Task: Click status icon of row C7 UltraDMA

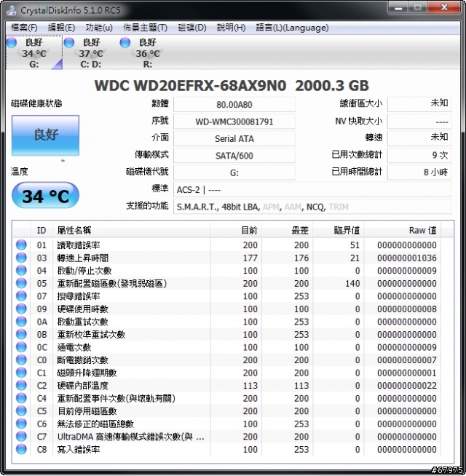Action: pos(21,436)
